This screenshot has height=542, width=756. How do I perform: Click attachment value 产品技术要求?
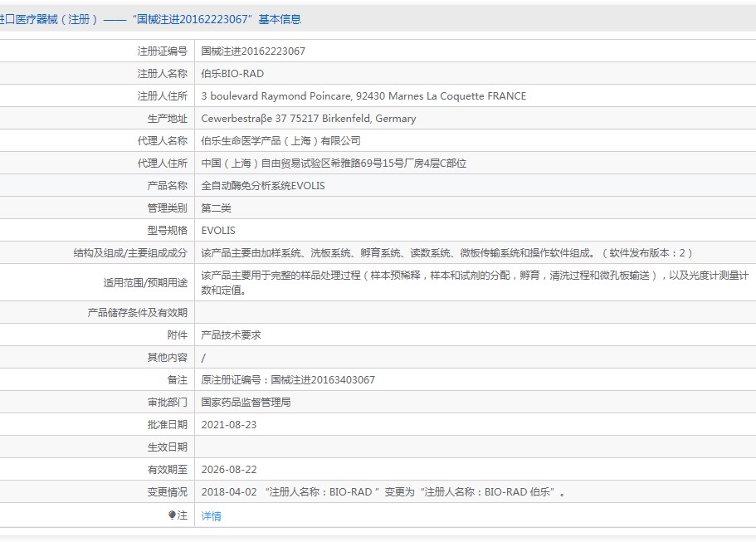tap(231, 335)
